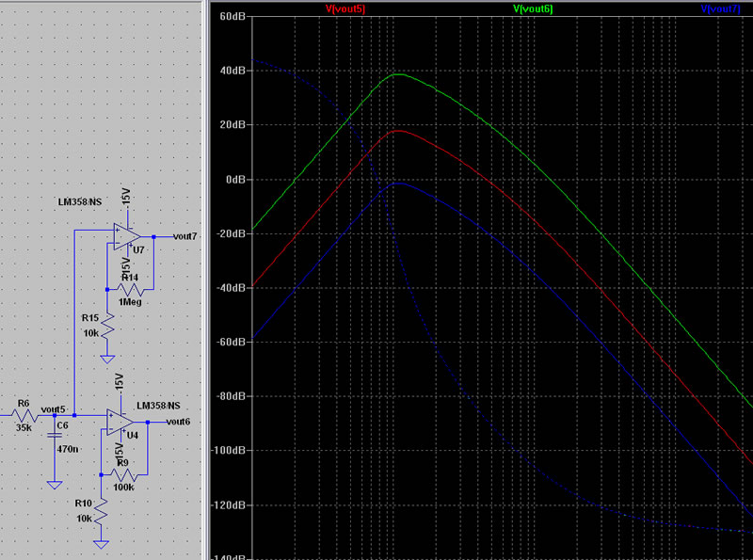Image resolution: width=753 pixels, height=560 pixels.
Task: Click the -15V supply label above U7
Action: (126, 197)
